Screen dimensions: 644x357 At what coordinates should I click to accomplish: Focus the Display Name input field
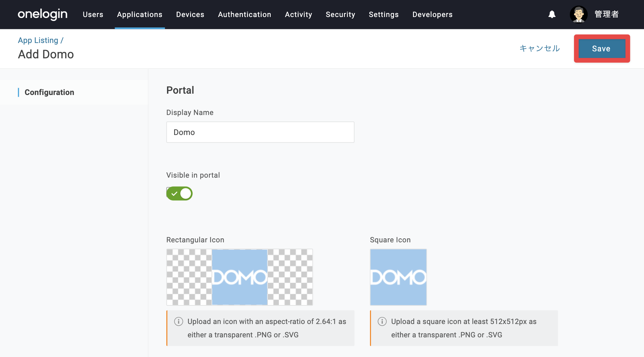click(x=260, y=132)
